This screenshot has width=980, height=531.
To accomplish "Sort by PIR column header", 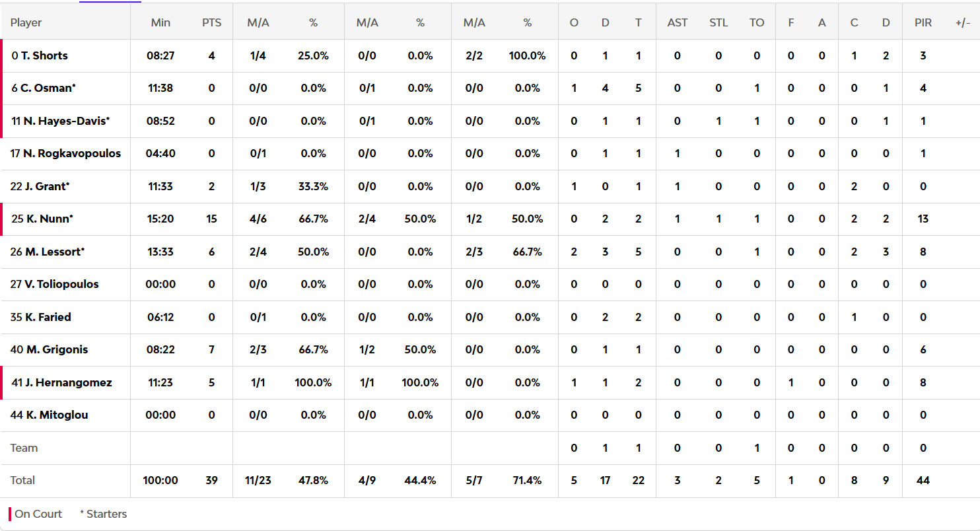I will (923, 22).
